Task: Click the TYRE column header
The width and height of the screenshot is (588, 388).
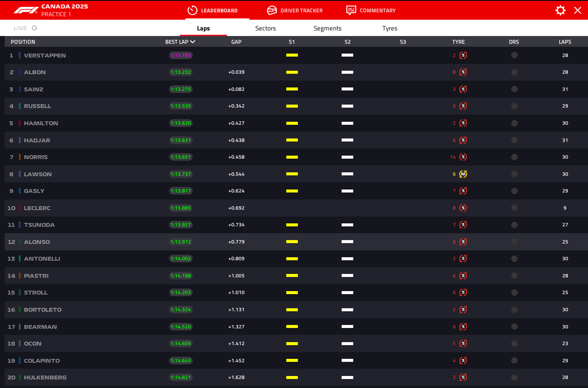Action: [458, 42]
